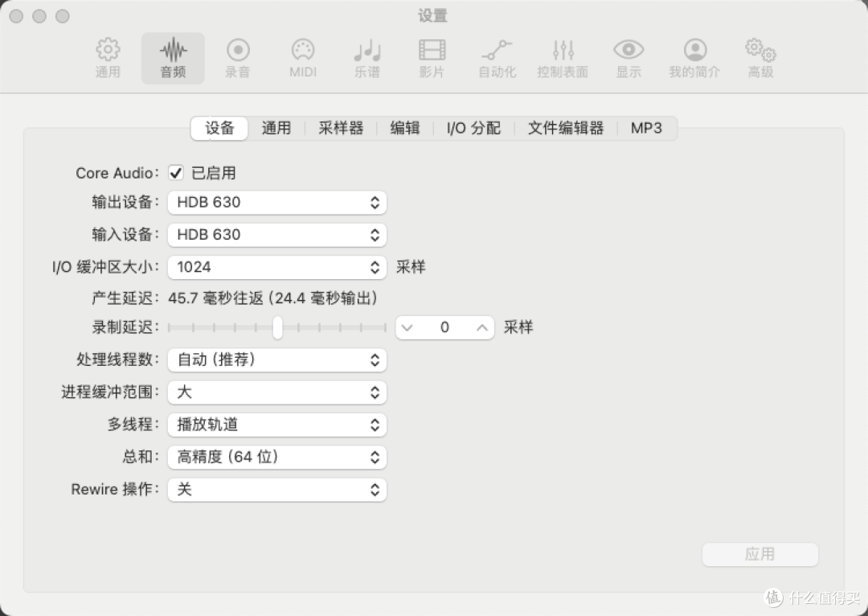Image resolution: width=868 pixels, height=616 pixels.
Task: Open the 高级 advanced gears icon
Action: click(x=760, y=58)
